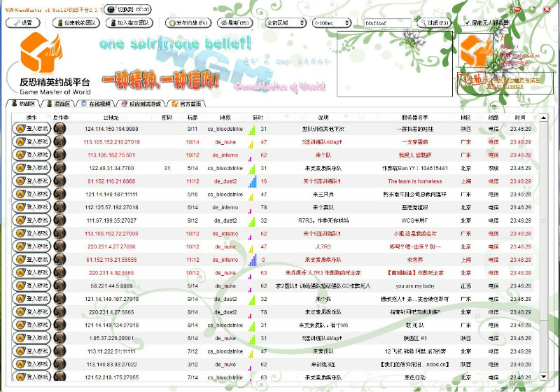This screenshot has width=560, height=392.
Task: Toggle the 屏蔽无人服务器 checkbox
Action: coord(468,22)
